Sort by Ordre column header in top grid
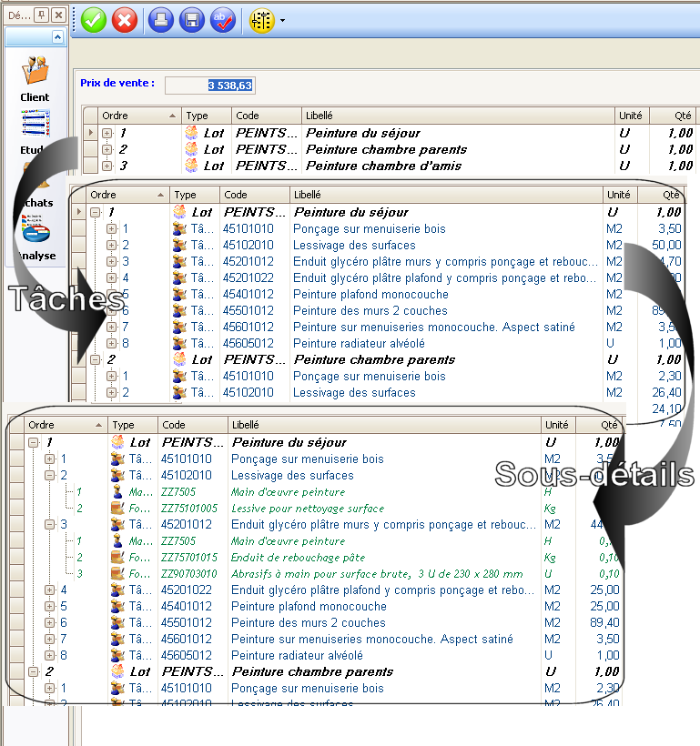The width and height of the screenshot is (700, 746). pos(139,116)
